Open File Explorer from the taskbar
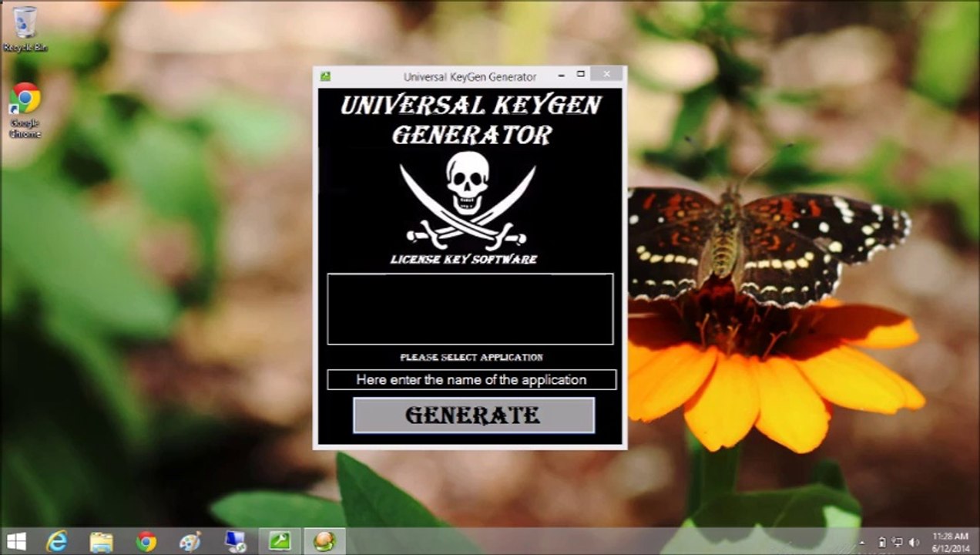 click(x=102, y=541)
